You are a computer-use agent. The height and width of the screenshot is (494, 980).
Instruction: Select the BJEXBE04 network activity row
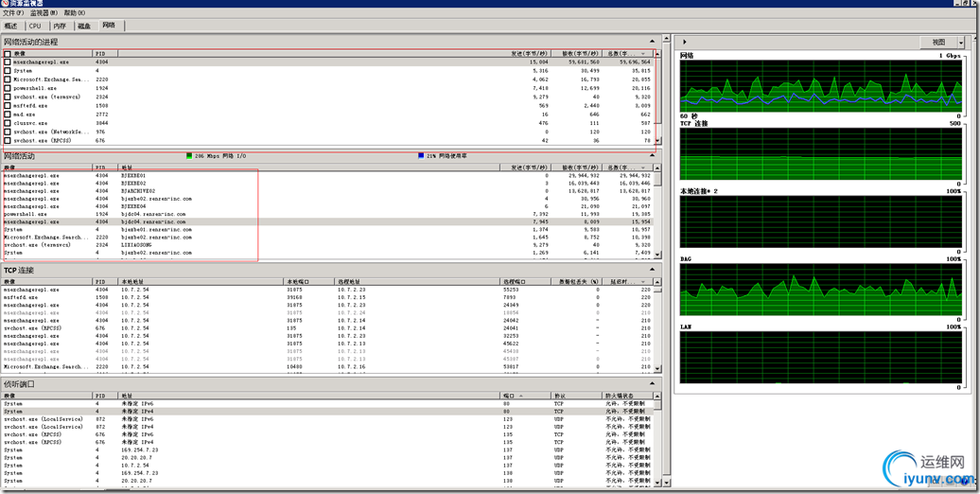pyautogui.click(x=327, y=206)
